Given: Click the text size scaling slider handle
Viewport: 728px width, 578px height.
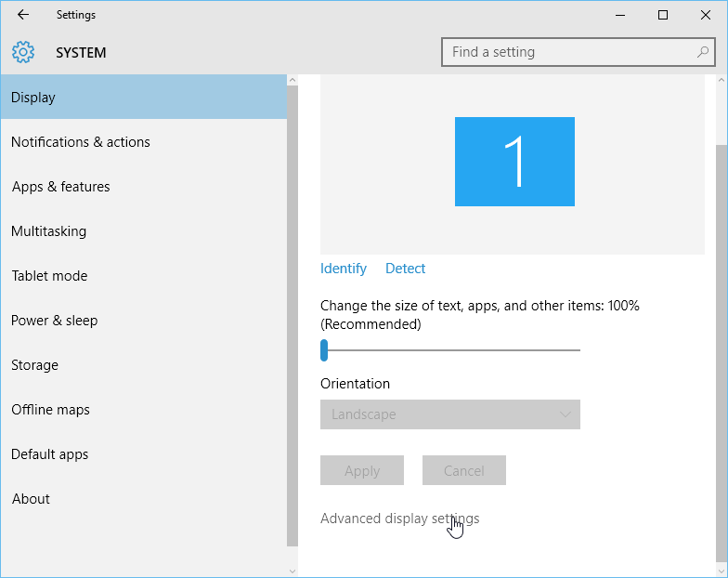Looking at the screenshot, I should pos(324,350).
